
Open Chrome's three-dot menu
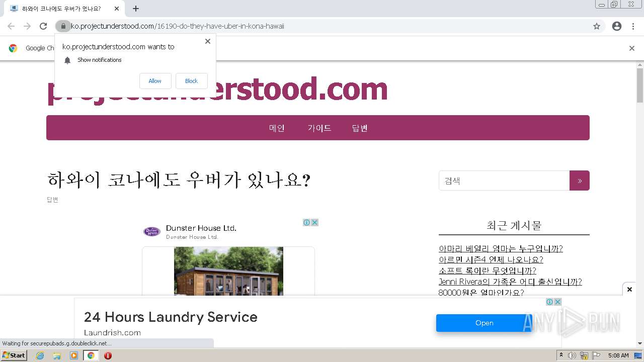633,26
